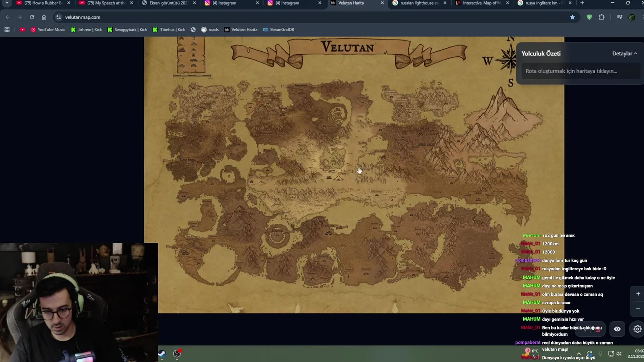Go back in browser history
Image resolution: width=644 pixels, height=362 pixels.
tap(7, 17)
